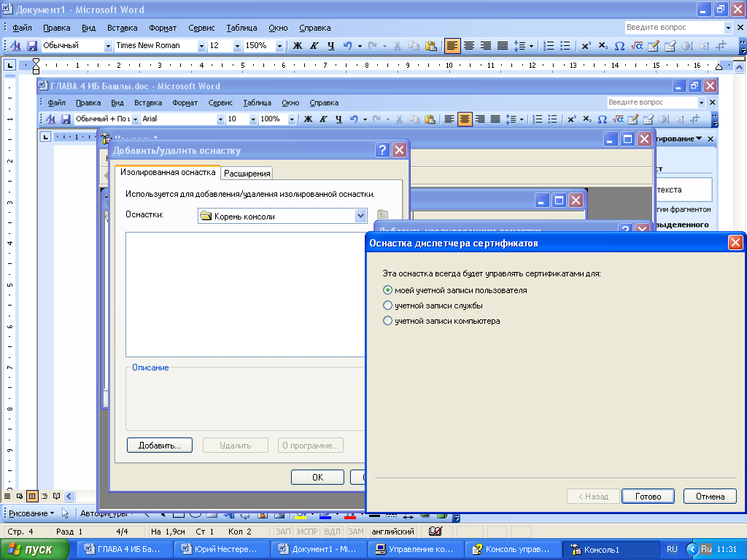
Task: Click the spelling check book icon in status bar
Action: (435, 531)
